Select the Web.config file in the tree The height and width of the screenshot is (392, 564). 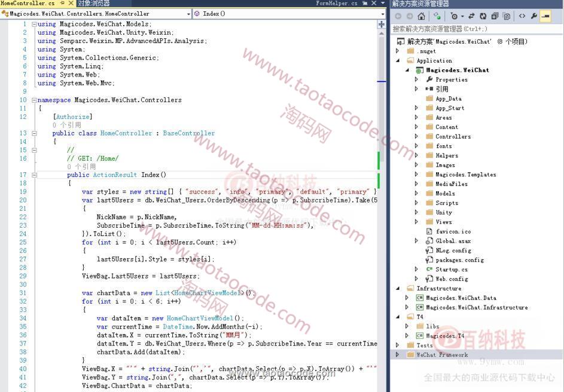[452, 279]
